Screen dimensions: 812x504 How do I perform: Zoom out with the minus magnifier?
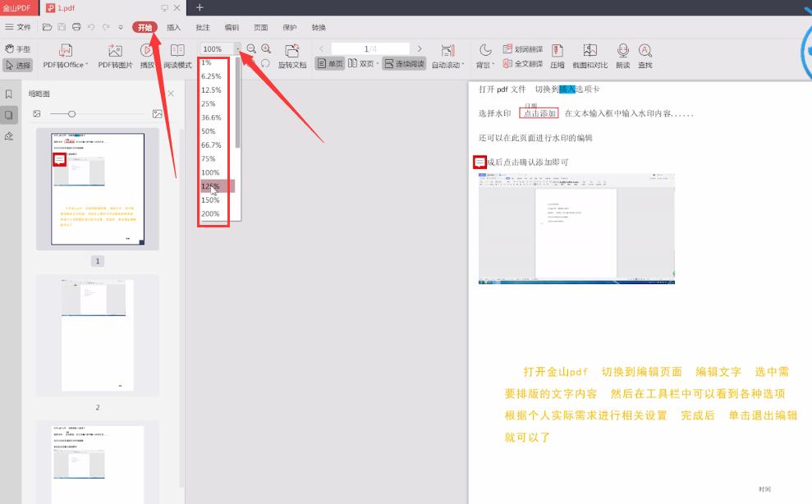click(251, 48)
